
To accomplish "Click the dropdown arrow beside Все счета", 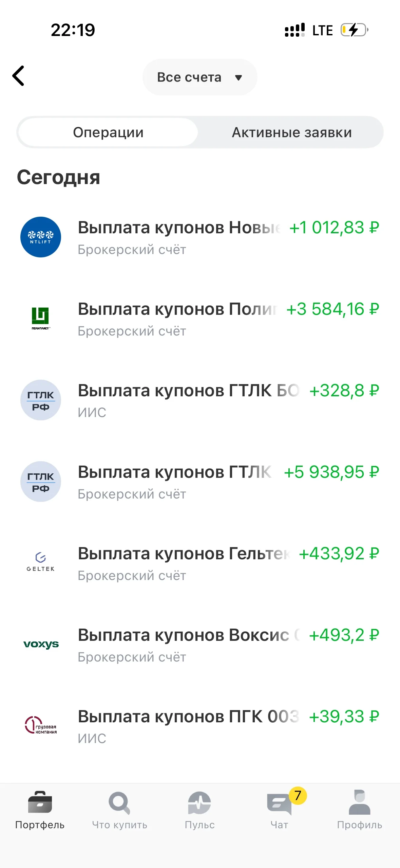I will (x=239, y=78).
